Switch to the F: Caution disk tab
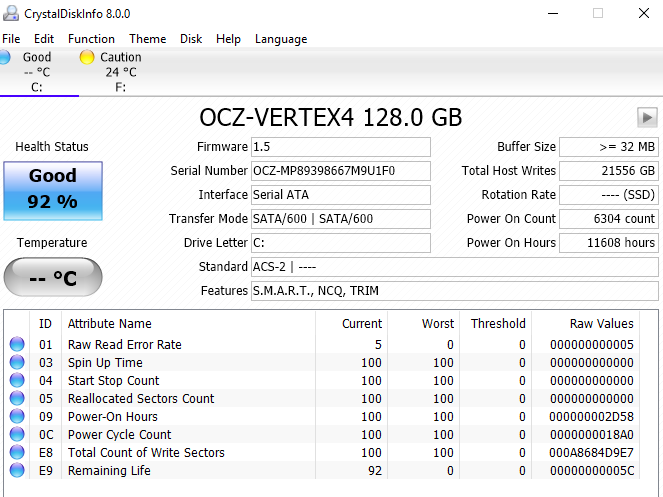This screenshot has width=663, height=497. pos(112,71)
